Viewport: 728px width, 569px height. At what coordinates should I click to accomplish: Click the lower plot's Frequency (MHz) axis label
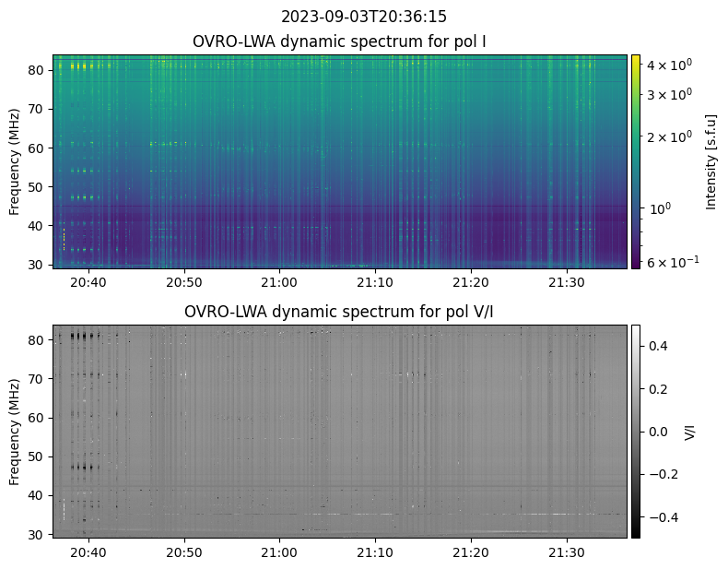coord(15,432)
